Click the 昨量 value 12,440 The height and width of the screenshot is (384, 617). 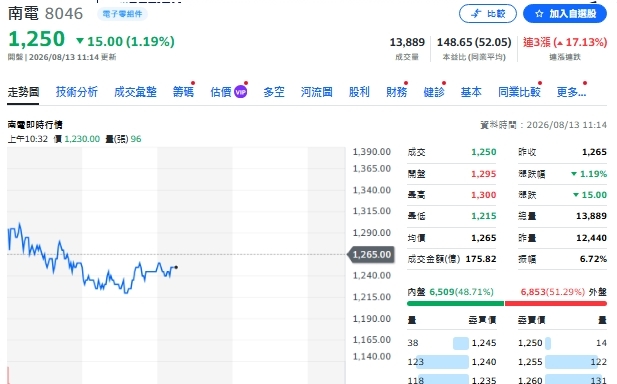tap(591, 238)
